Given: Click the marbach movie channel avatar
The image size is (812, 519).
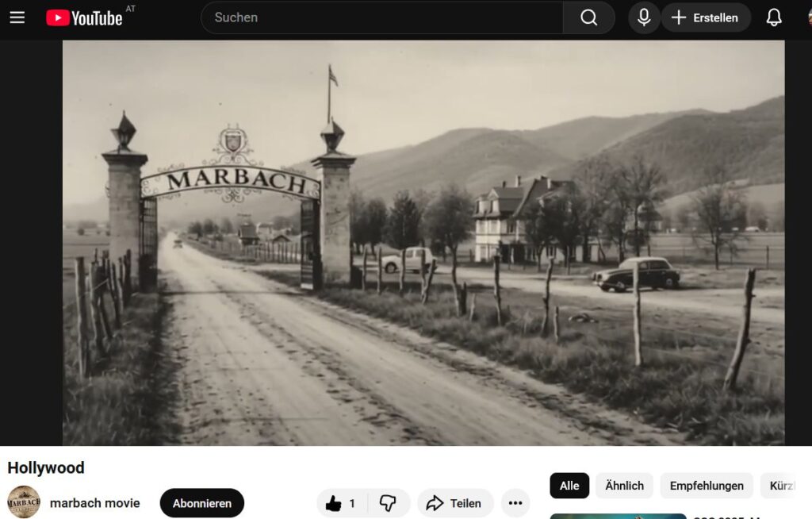Looking at the screenshot, I should tap(24, 502).
